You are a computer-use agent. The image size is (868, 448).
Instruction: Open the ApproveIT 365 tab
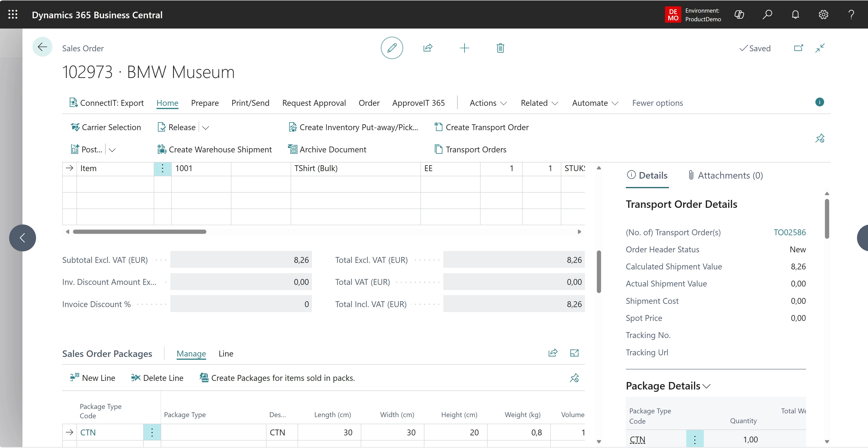419,103
